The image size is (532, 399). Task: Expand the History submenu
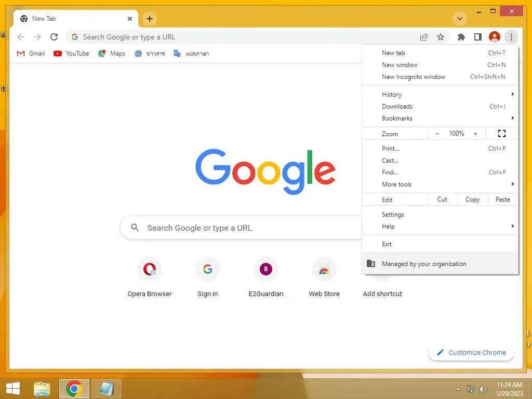[x=440, y=95]
